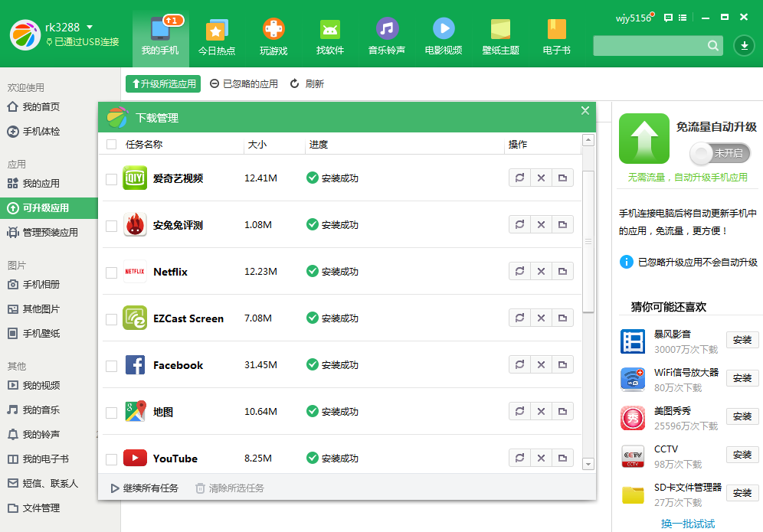Open 手机相册 in sidebar

34,285
